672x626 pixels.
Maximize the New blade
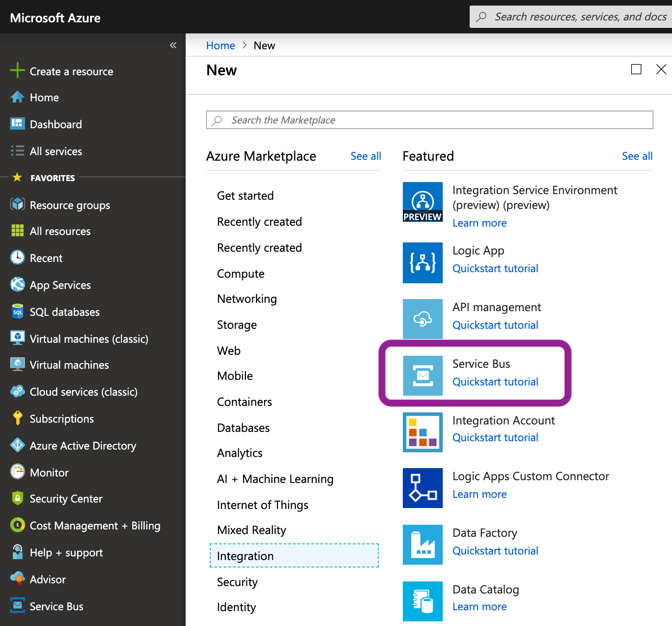(636, 69)
